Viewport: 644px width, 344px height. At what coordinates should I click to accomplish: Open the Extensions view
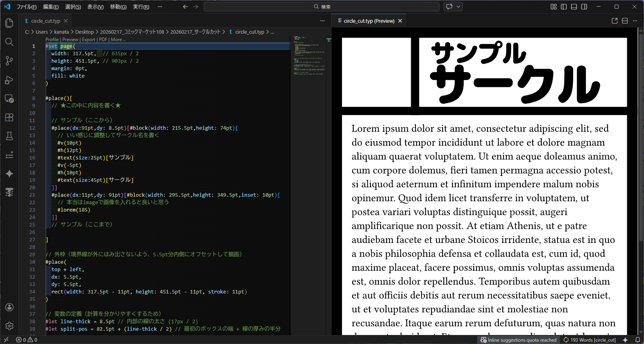9,117
